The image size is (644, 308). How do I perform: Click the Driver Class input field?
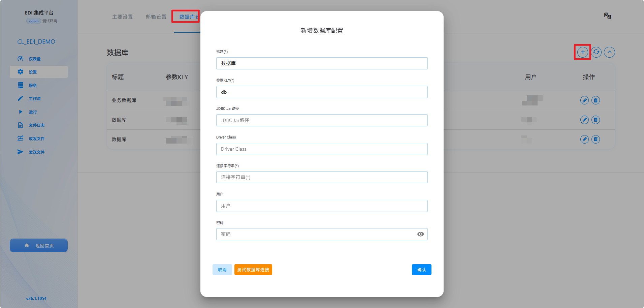pos(322,149)
